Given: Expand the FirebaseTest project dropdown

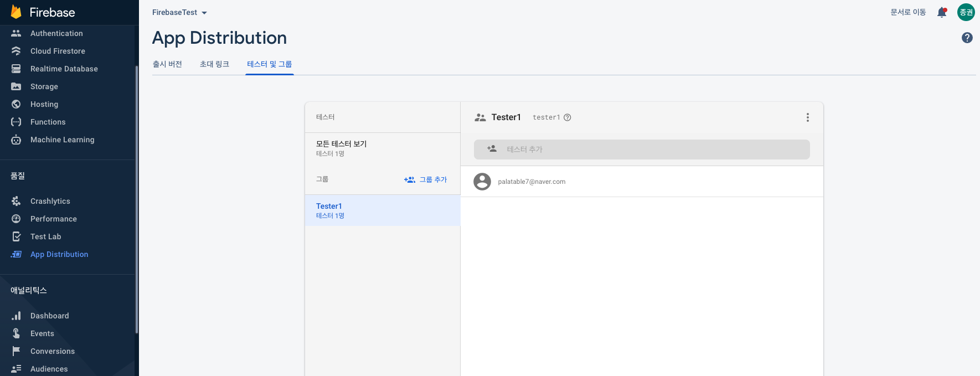Looking at the screenshot, I should pos(179,12).
